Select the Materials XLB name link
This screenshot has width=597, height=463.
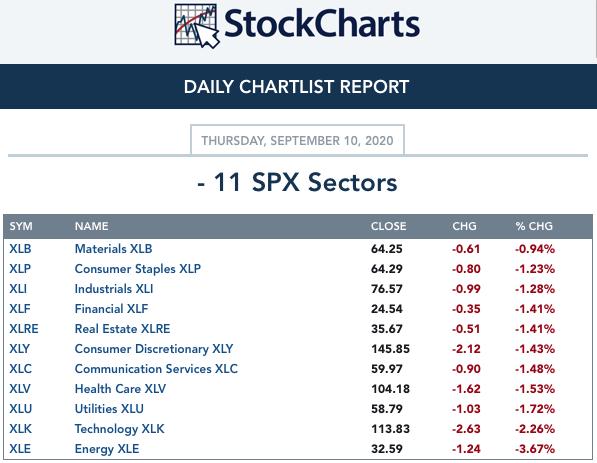coord(113,249)
